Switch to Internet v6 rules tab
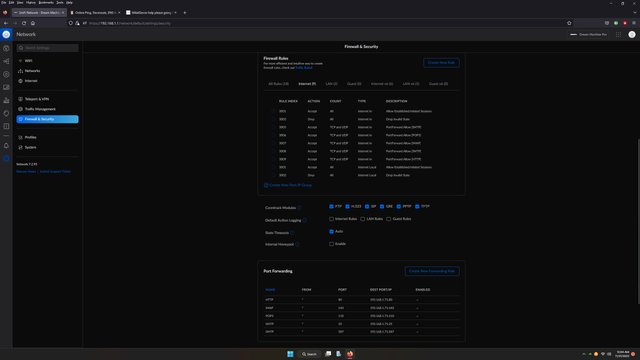The width and height of the screenshot is (640, 360). point(382,84)
